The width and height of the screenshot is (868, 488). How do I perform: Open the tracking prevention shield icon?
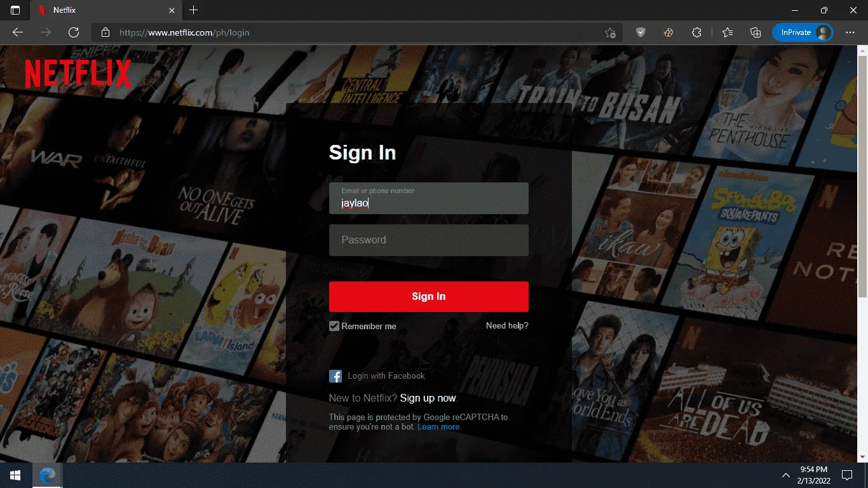(641, 32)
